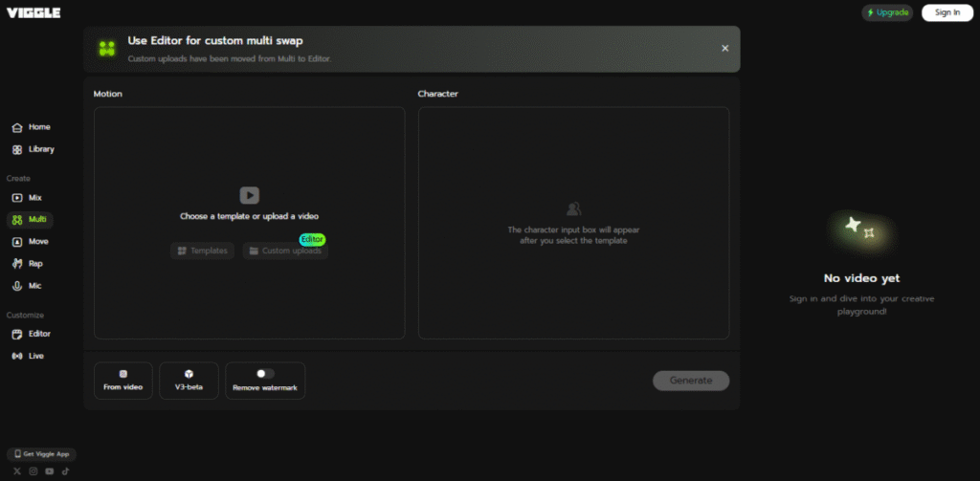Click the green Upgrade button

coord(887,12)
